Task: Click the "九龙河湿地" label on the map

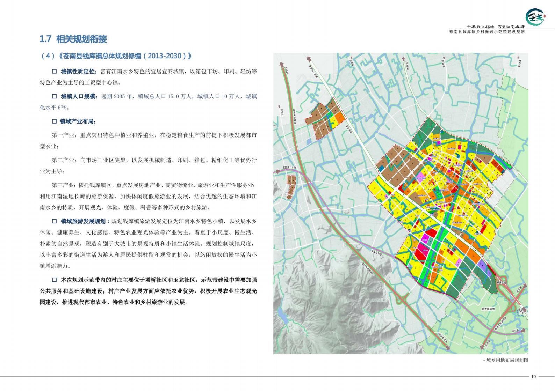Action: coord(488,309)
